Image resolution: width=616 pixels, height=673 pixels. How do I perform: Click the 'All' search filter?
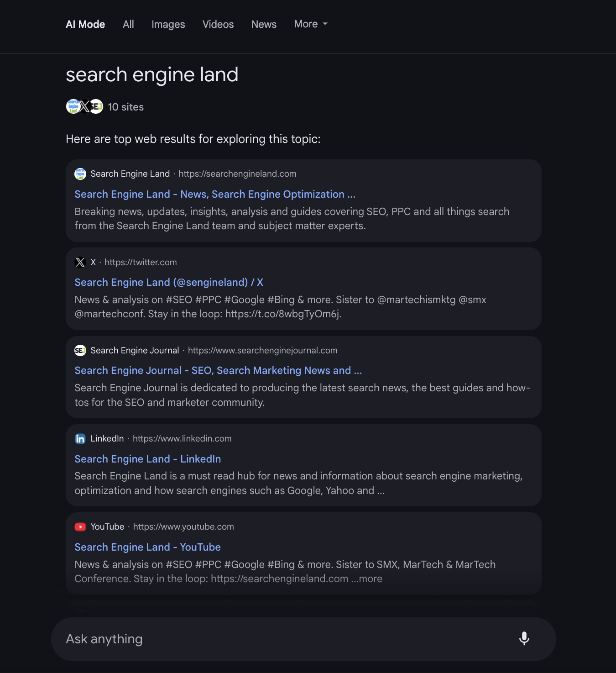click(128, 24)
